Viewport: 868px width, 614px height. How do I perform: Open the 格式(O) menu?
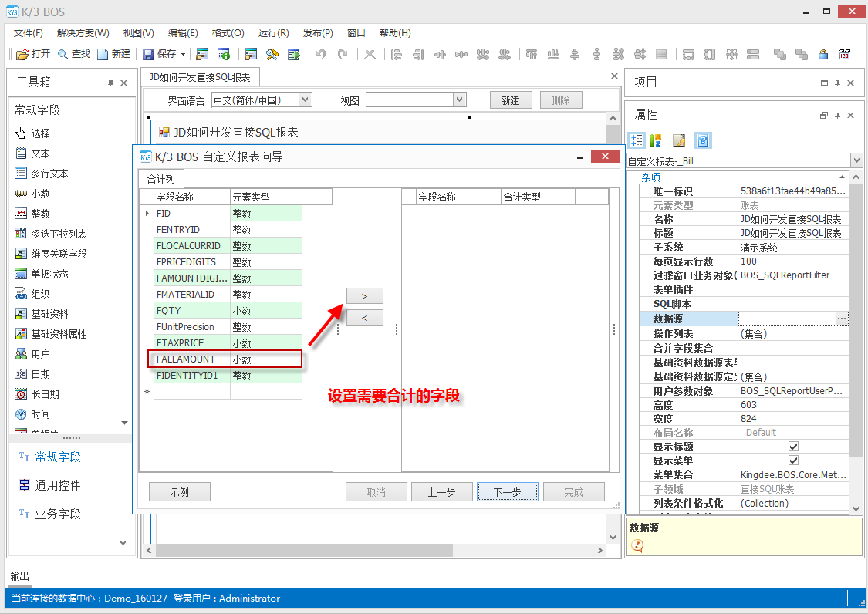tap(228, 32)
